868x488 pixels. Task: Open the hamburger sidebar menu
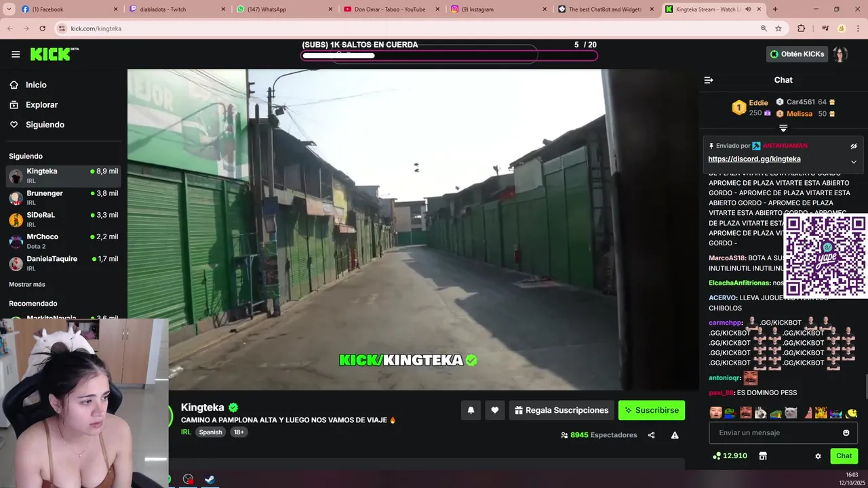(16, 54)
